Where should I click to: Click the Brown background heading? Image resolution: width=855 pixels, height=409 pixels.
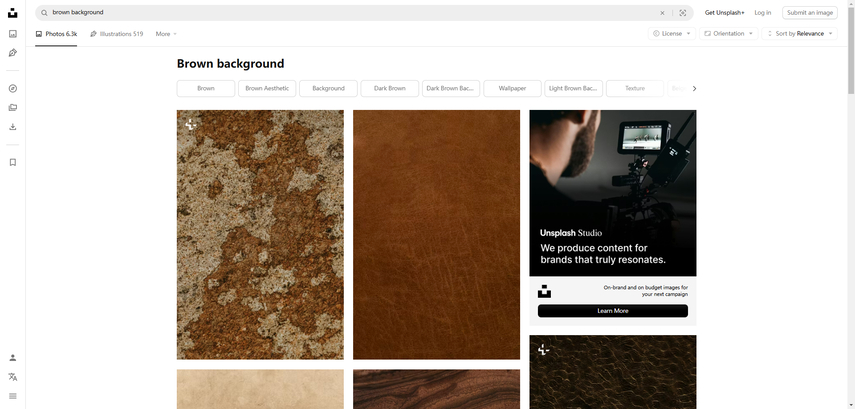(x=230, y=64)
